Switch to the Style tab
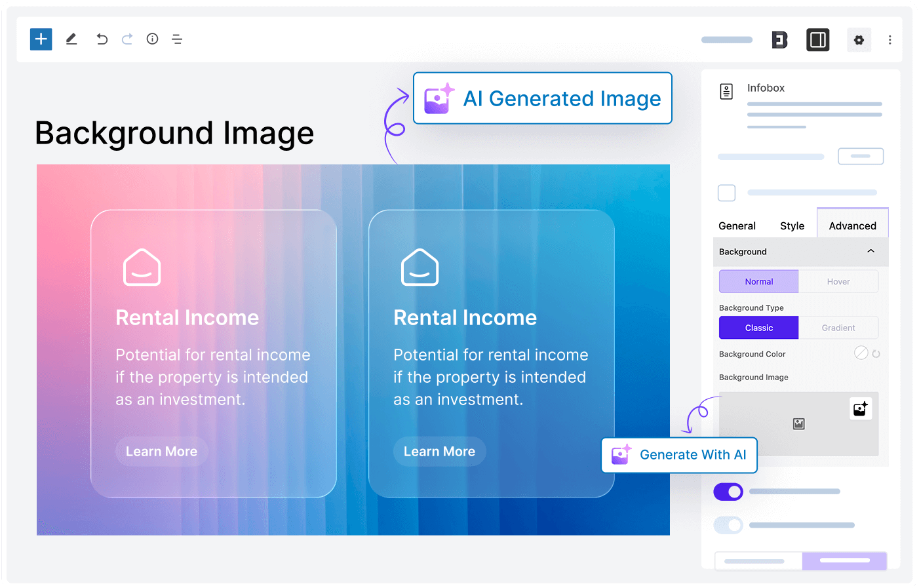 pyautogui.click(x=792, y=225)
